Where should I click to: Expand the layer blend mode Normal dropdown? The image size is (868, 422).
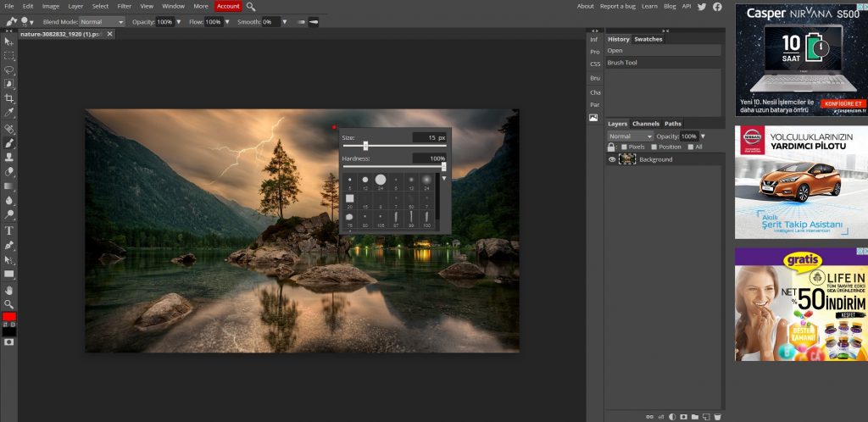(630, 136)
